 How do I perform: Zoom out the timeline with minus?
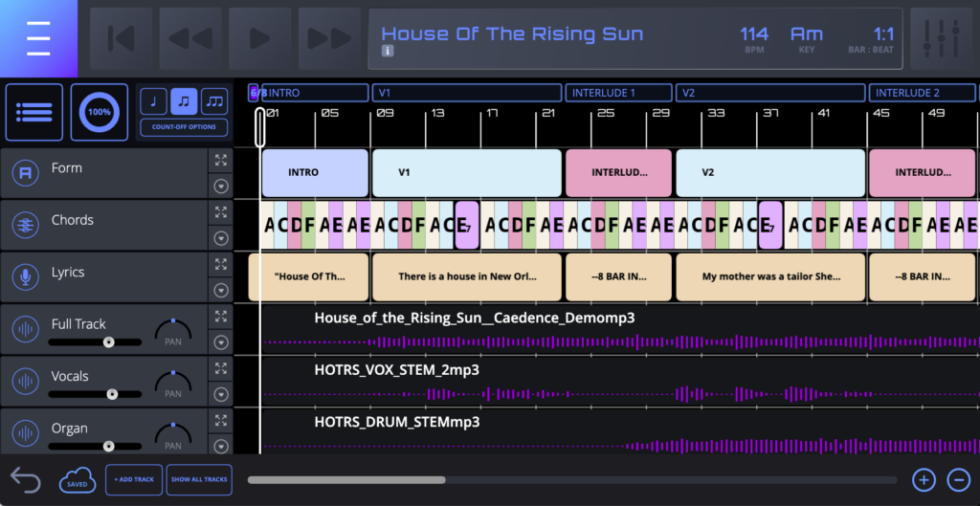[959, 480]
